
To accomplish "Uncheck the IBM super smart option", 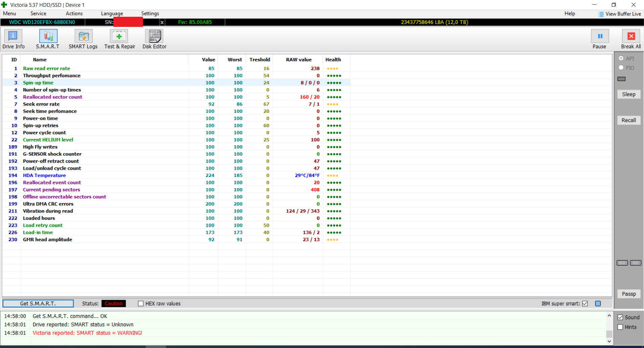I will coord(585,304).
